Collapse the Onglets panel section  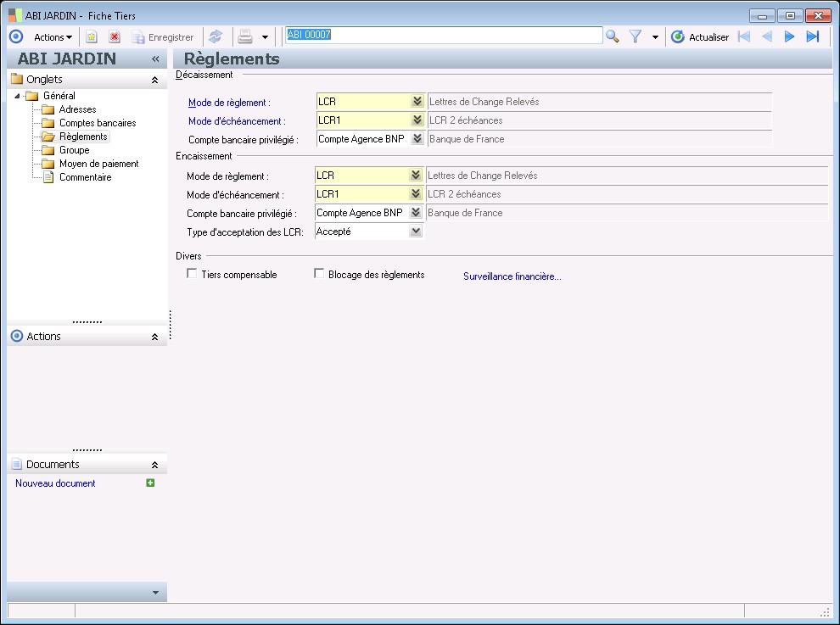point(154,80)
